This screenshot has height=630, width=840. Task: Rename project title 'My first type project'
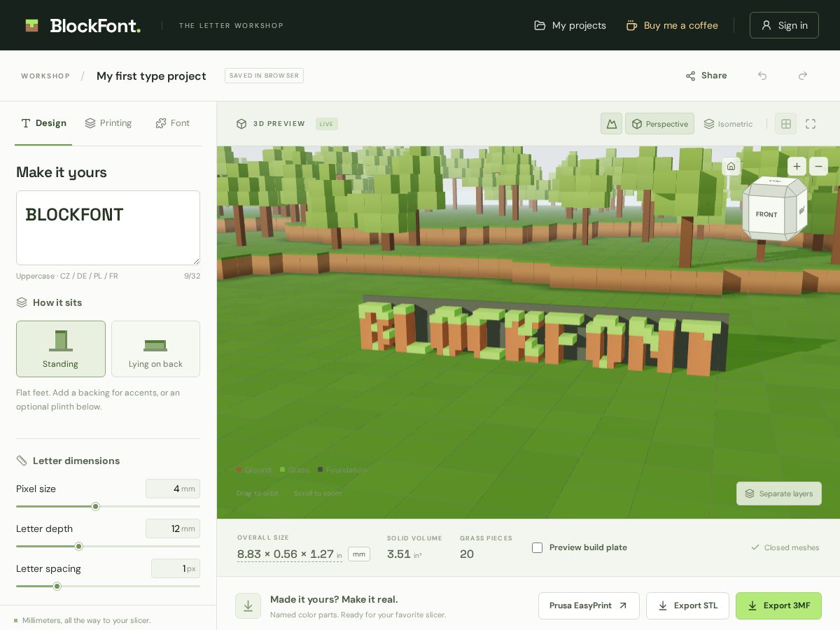coord(151,76)
